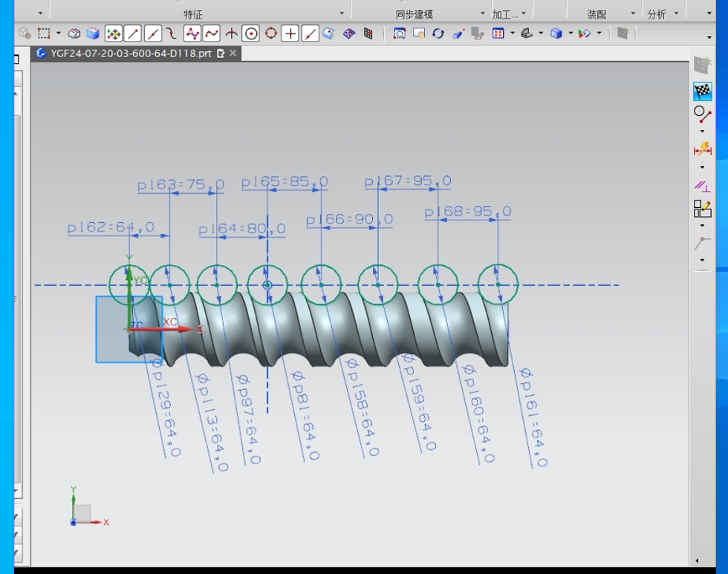
Task: Expand the dropdown under Rapid Dimension
Action: 702,167
